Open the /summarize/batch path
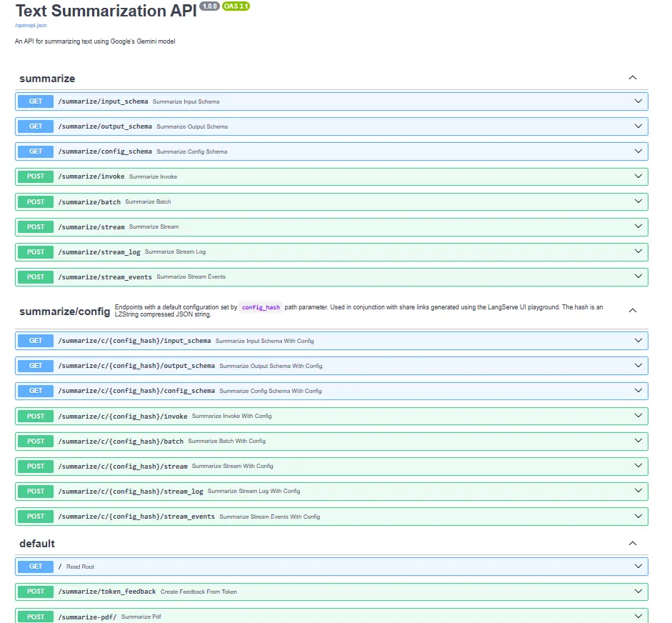Screen dimensions: 672x623 (x=89, y=201)
